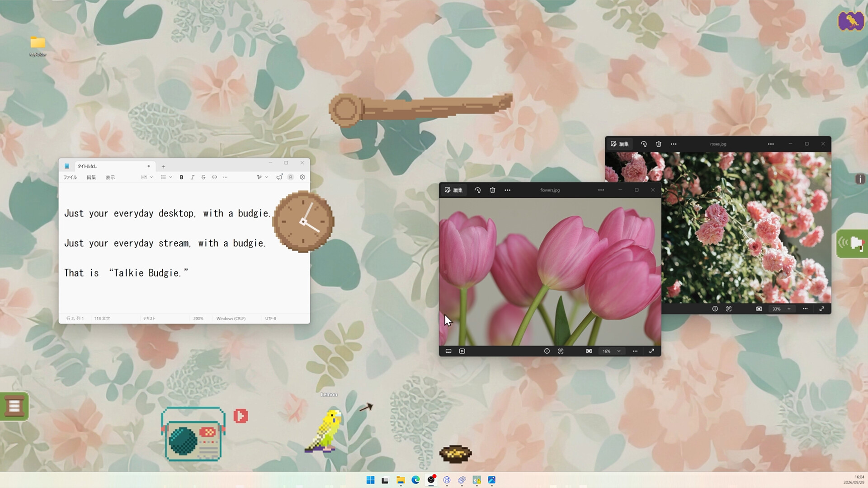Screen dimensions: 868x488
Task: Apply italic formatting in Notepad toolbar
Action: [x=193, y=177]
